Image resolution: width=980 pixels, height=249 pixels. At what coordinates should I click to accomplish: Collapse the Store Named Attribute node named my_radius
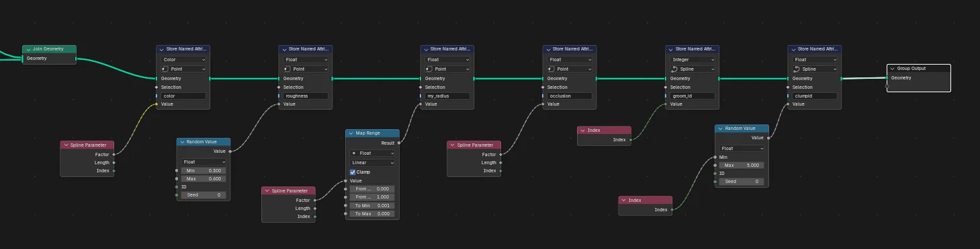[x=426, y=49]
